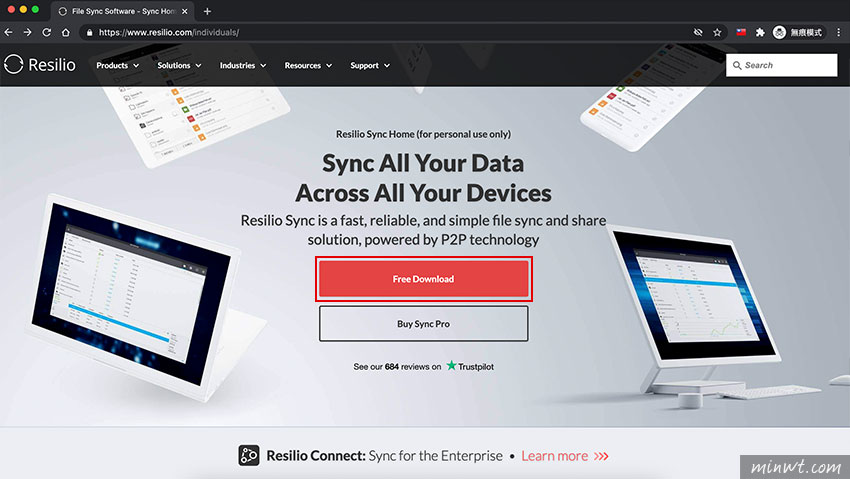Open a new browser tab
Viewport: 850px width, 479px height.
click(207, 11)
